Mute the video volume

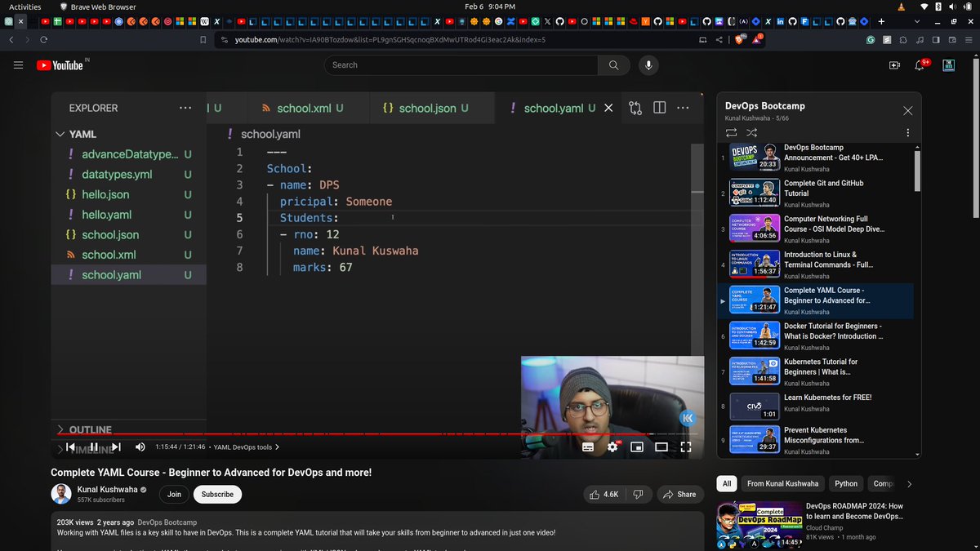click(140, 447)
